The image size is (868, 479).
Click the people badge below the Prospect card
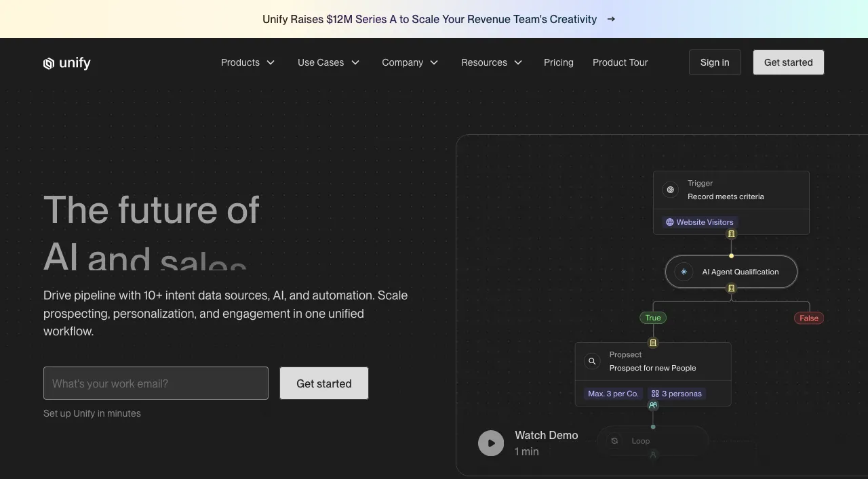point(653,405)
